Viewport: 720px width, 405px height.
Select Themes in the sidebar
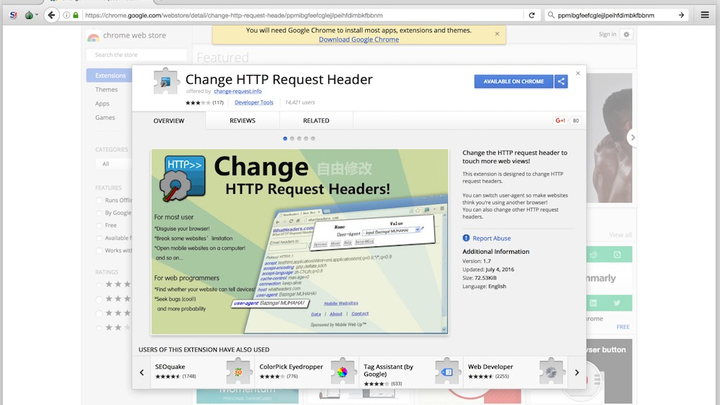[107, 90]
